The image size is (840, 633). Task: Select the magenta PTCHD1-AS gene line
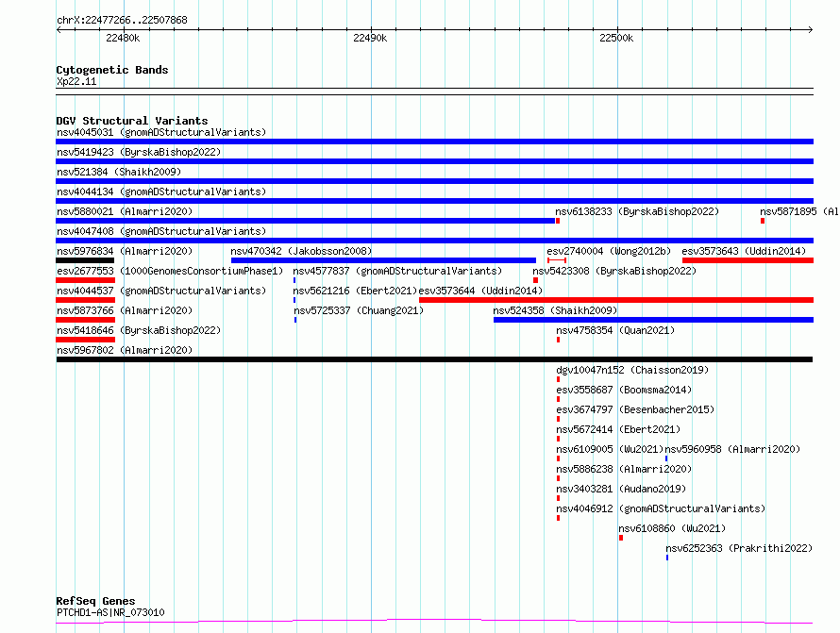[434, 622]
